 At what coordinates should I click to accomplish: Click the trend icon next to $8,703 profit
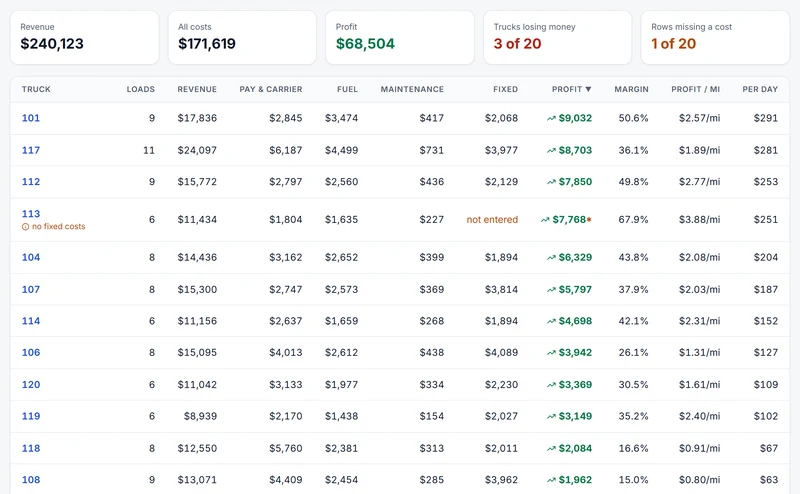[x=551, y=151]
